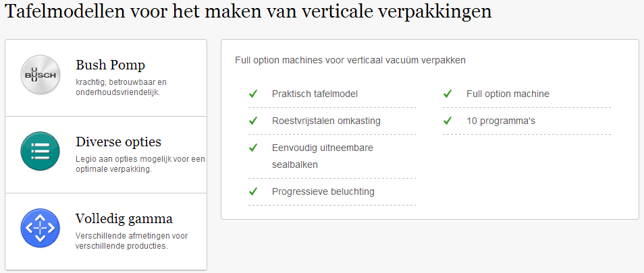Click the Busch pump logo icon

click(41, 75)
